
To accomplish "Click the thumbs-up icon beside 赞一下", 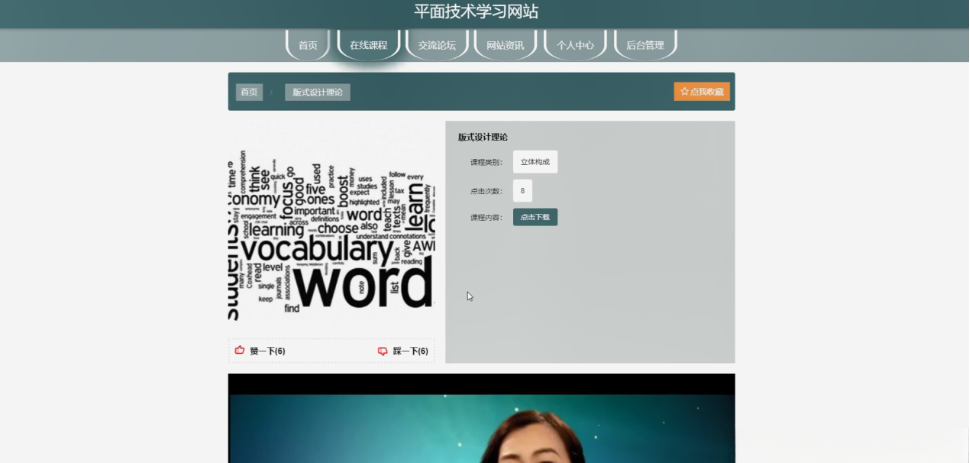I will pyautogui.click(x=239, y=350).
